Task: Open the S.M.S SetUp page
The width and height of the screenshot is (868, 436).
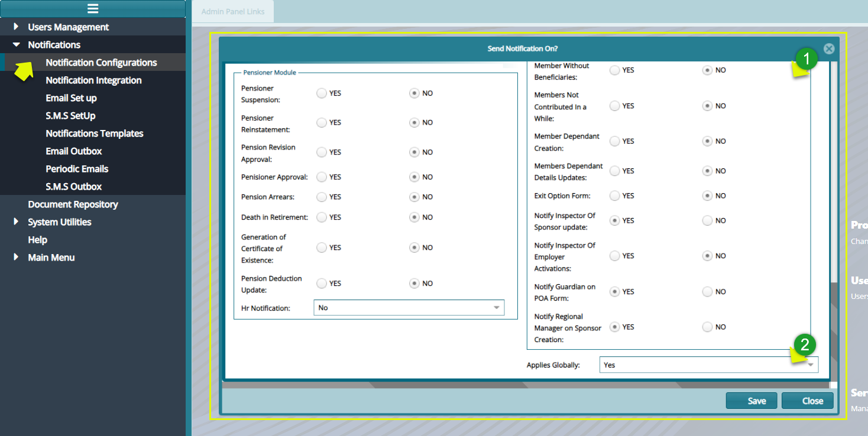Action: 71,115
